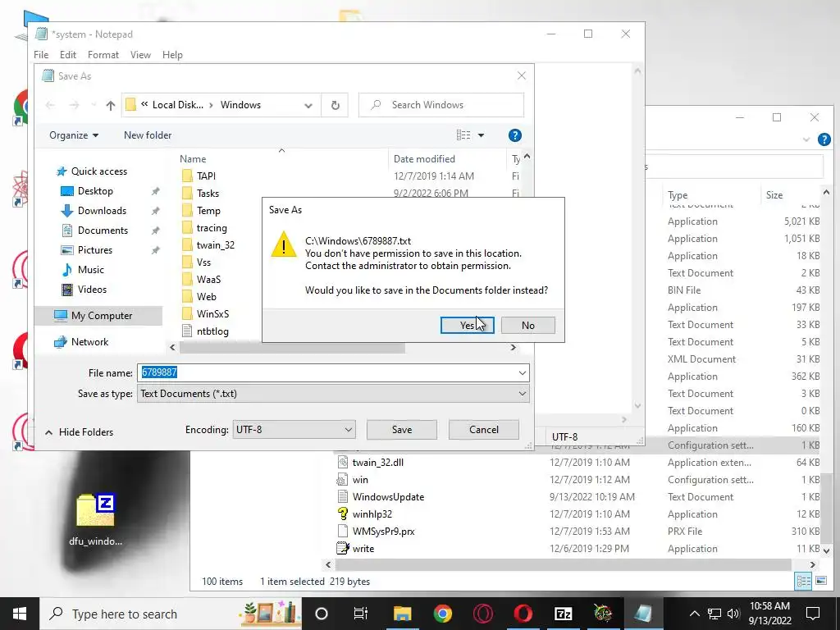840x630 pixels.
Task: Select the tracing folder
Action: [212, 228]
